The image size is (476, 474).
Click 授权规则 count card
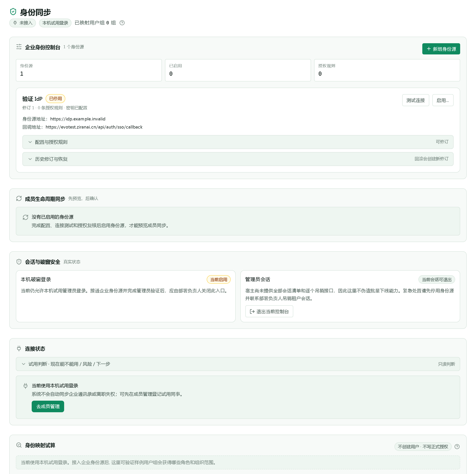pos(387,70)
